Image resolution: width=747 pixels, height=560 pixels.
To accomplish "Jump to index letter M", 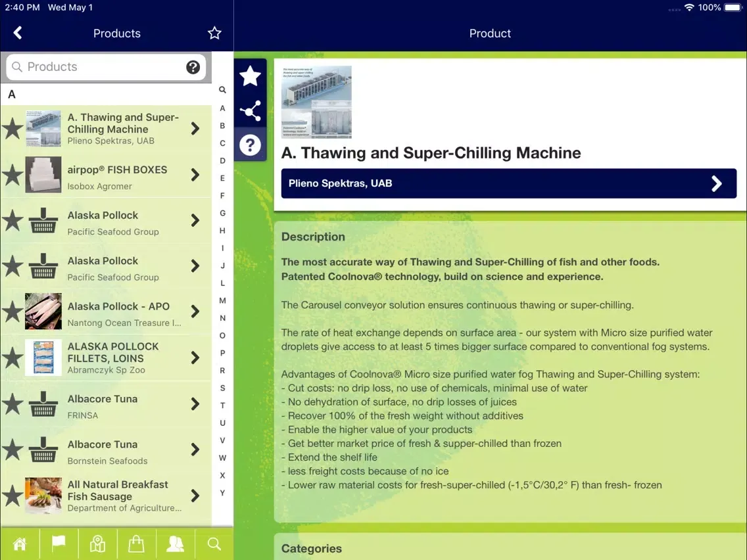I will [x=222, y=300].
